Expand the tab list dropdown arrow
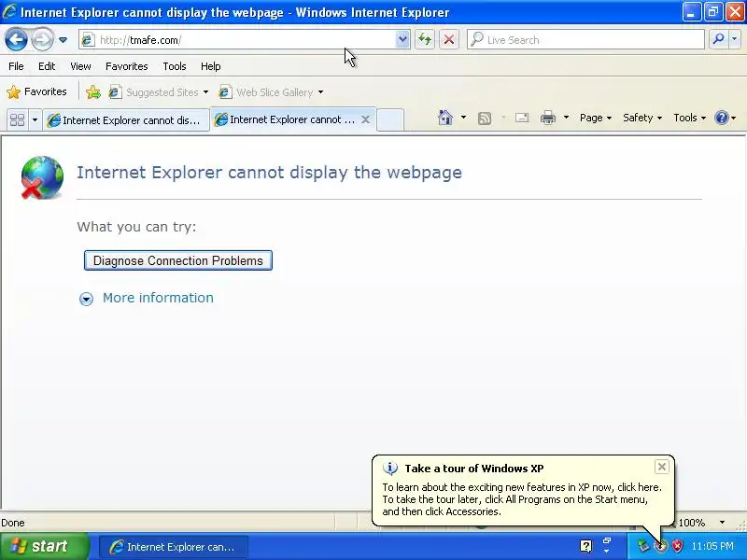This screenshot has width=747, height=560. point(35,119)
